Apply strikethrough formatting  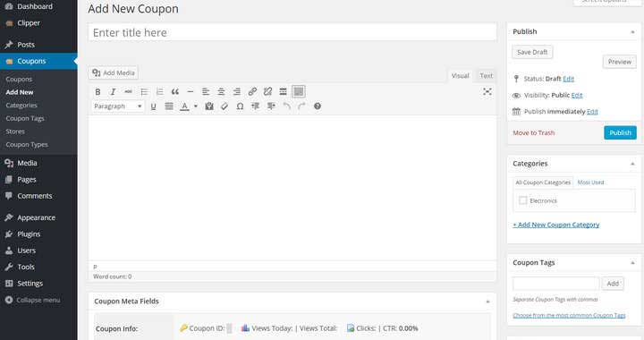(x=129, y=91)
